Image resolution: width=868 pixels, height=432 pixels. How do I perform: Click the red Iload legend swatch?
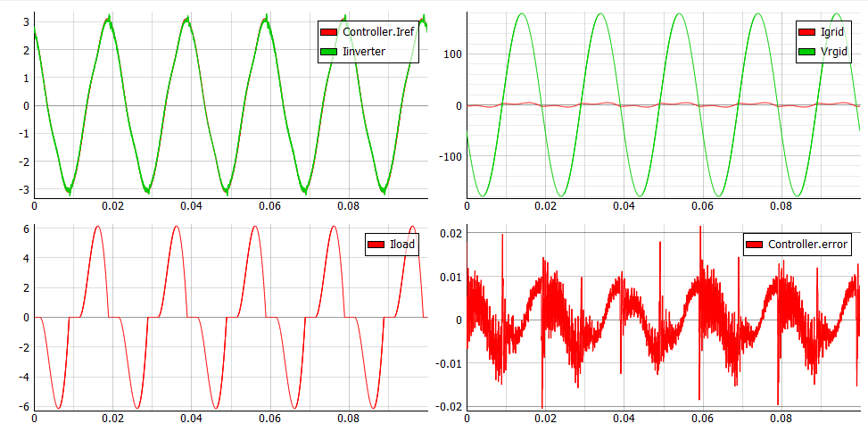click(376, 245)
